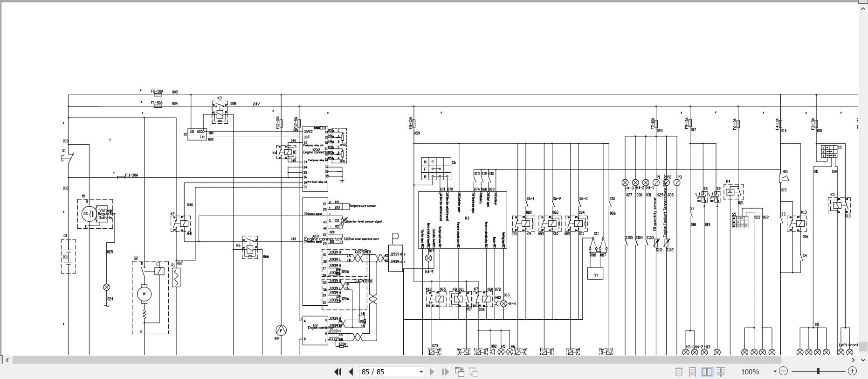
Task: Click the K11 relay label
Action: pyautogui.click(x=581, y=234)
